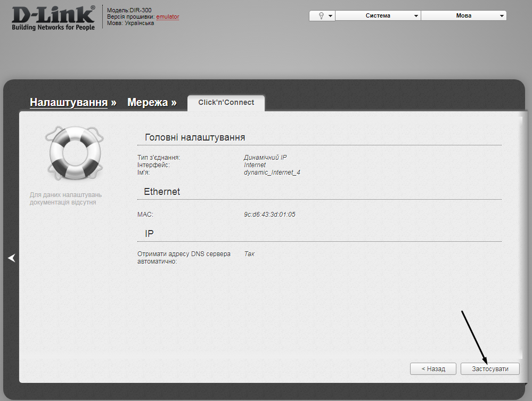The image size is (532, 401).
Task: Click the Назад back button
Action: click(433, 369)
